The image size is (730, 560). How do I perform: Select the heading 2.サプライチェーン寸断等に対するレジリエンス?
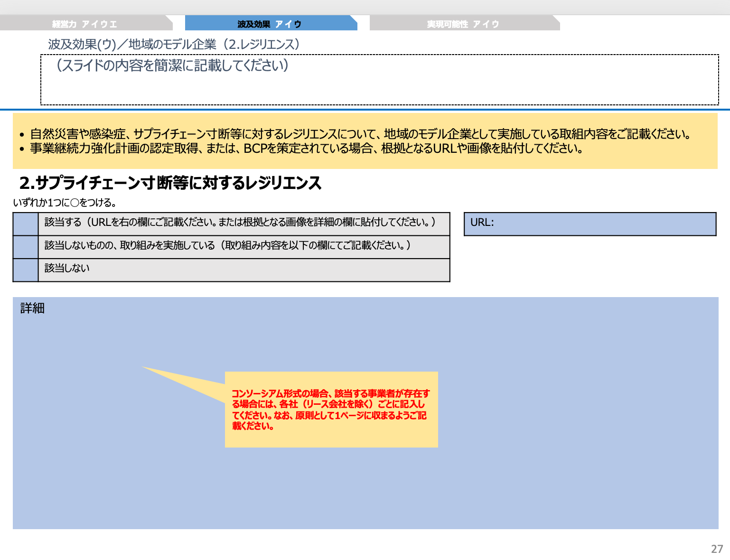[x=170, y=182]
